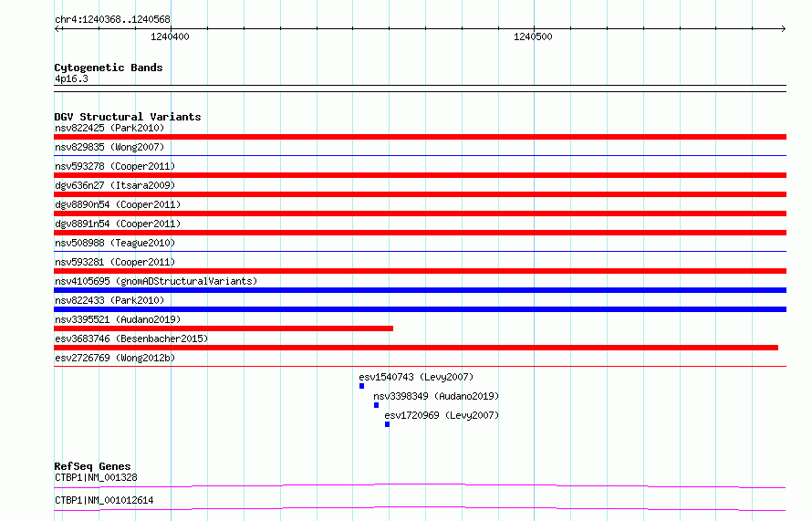Select dgv8891n54 (Cooper2011) variant
The height and width of the screenshot is (521, 812).
[x=118, y=224]
